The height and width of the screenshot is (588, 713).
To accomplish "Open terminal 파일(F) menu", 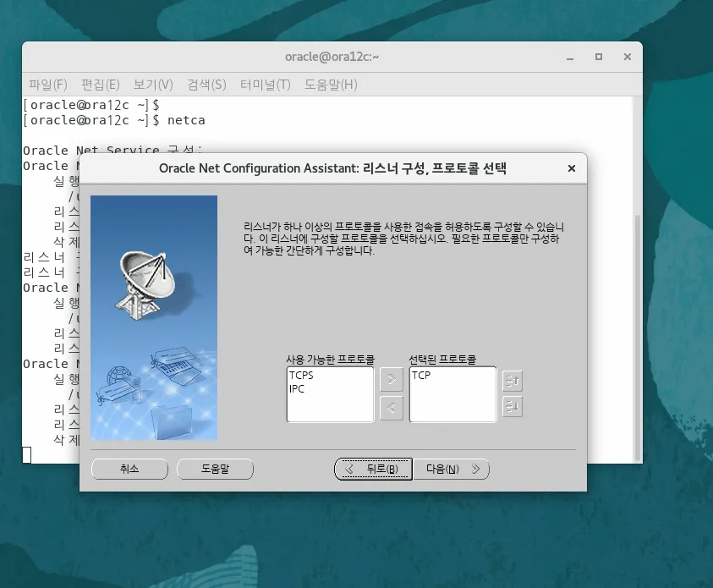I will click(48, 85).
